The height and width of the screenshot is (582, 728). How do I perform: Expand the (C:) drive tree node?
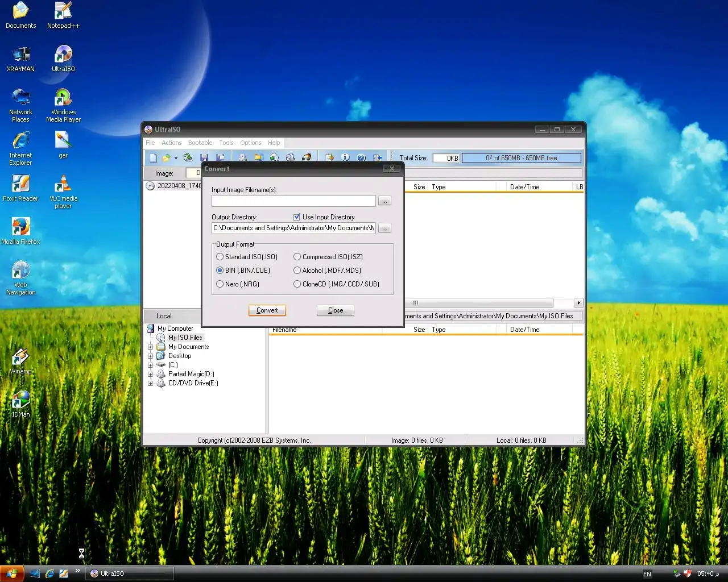click(150, 365)
